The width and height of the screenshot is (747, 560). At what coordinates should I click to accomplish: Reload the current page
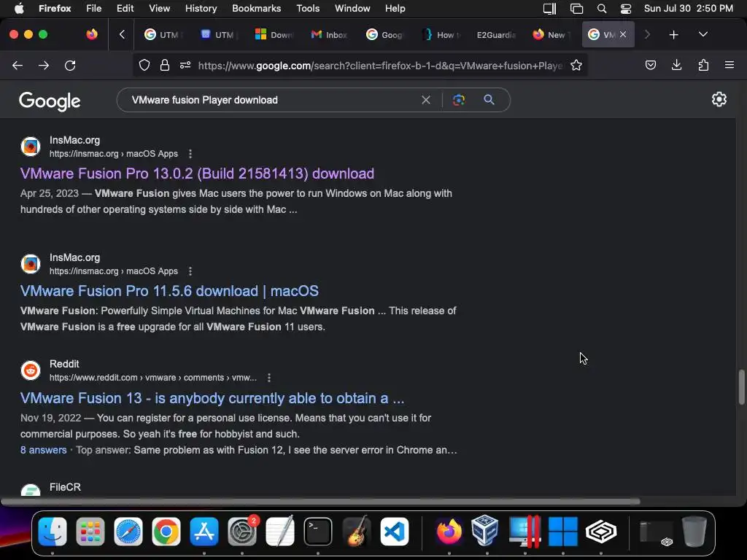70,65
